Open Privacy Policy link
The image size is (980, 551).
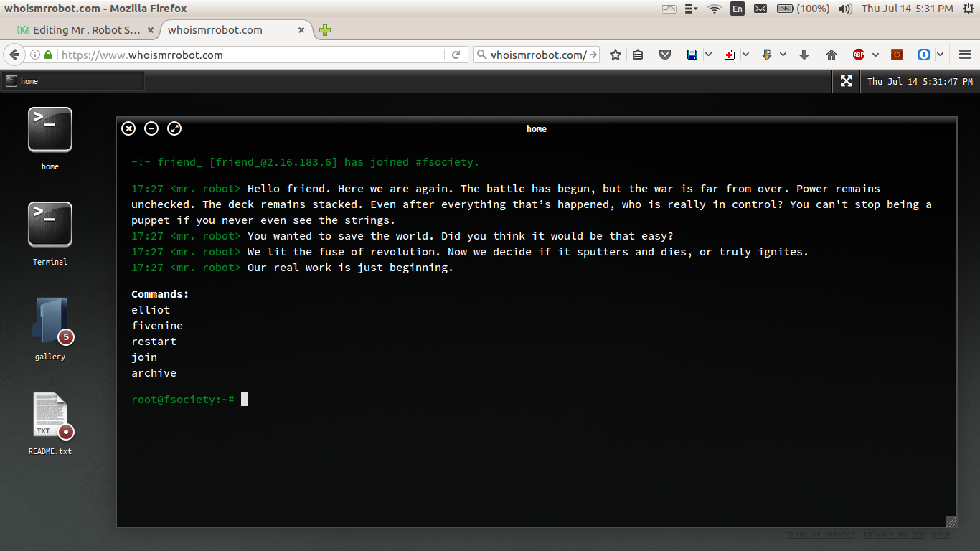(893, 534)
